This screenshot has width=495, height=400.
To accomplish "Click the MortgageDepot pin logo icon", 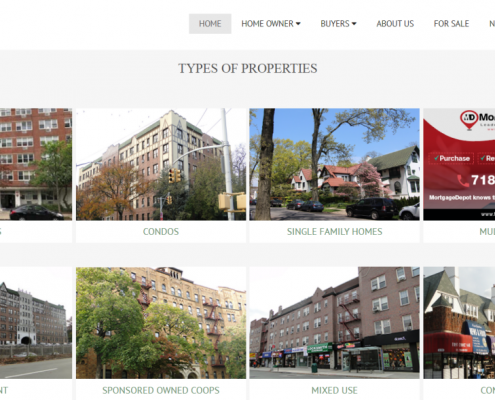I will [x=469, y=120].
